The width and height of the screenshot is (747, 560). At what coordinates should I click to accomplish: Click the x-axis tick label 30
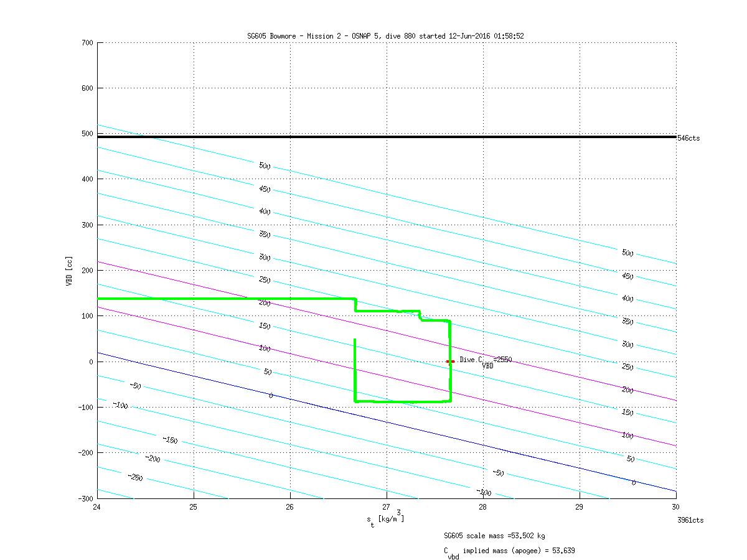(676, 507)
